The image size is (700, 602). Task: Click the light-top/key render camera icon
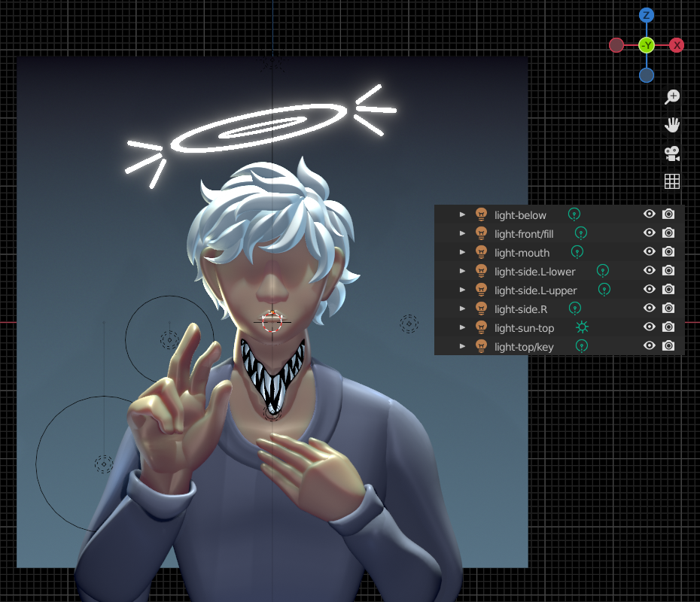[x=668, y=345]
